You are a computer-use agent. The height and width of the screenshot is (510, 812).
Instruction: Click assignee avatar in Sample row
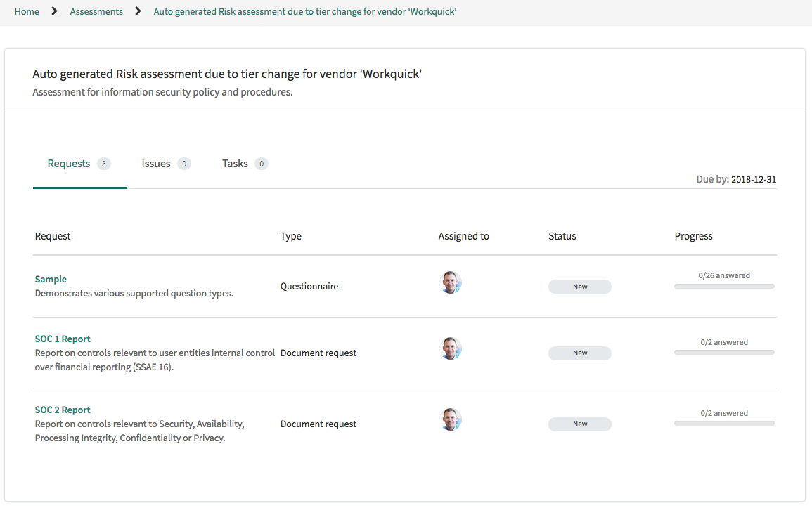point(451,282)
